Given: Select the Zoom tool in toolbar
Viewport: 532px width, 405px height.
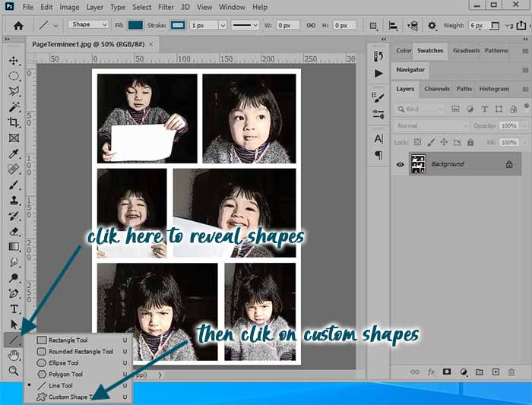Looking at the screenshot, I should pyautogui.click(x=14, y=371).
